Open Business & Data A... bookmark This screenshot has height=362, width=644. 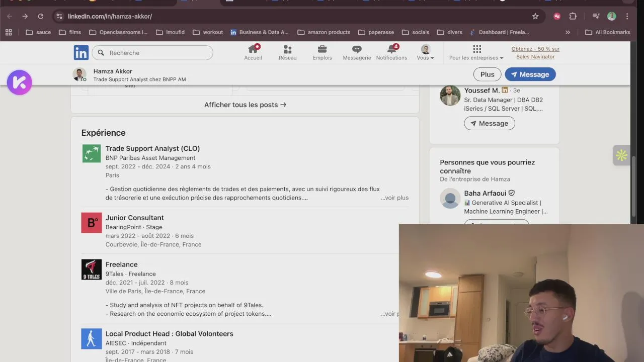tap(260, 32)
